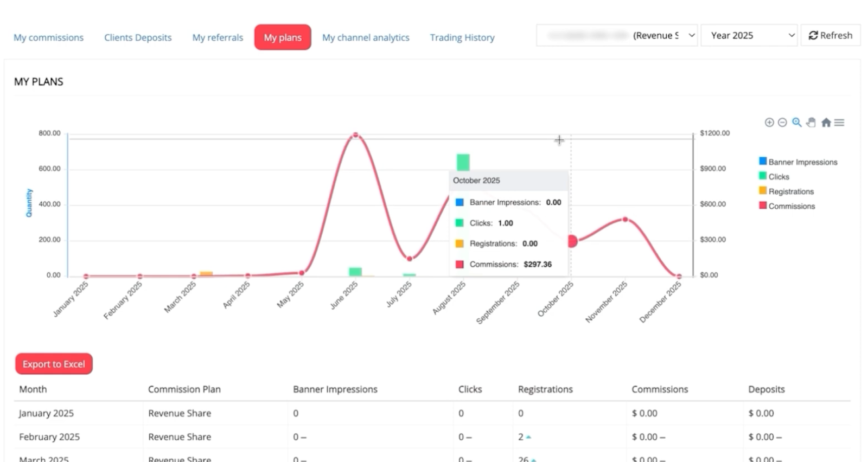Toggle Banner Impressions series in legend
The height and width of the screenshot is (462, 868).
[798, 162]
